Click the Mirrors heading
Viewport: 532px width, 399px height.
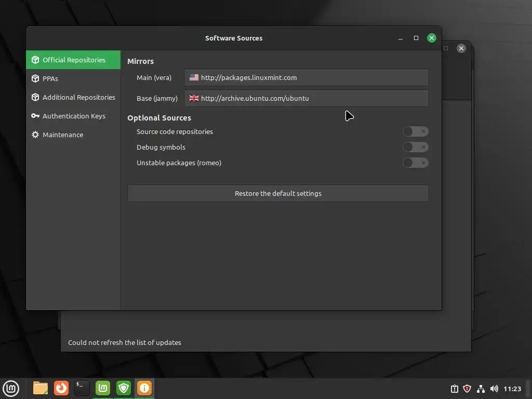tap(140, 61)
